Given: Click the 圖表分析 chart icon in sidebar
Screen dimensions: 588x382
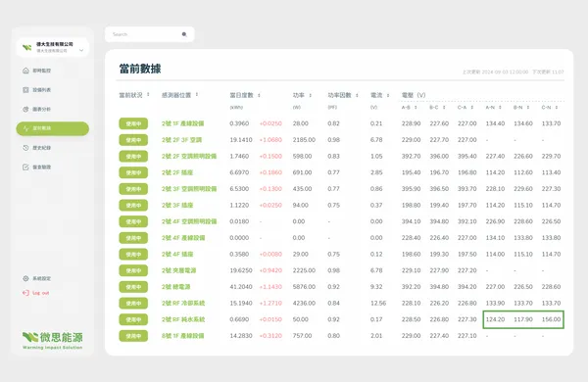Looking at the screenshot, I should click(25, 109).
